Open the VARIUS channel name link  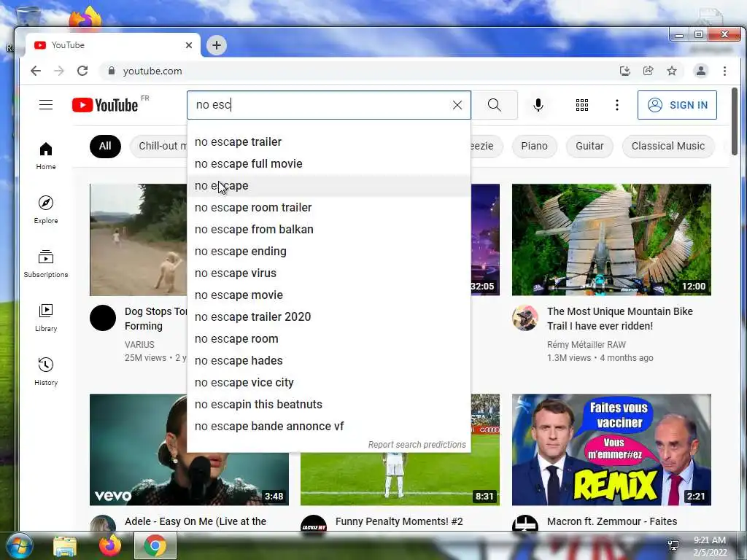(139, 345)
